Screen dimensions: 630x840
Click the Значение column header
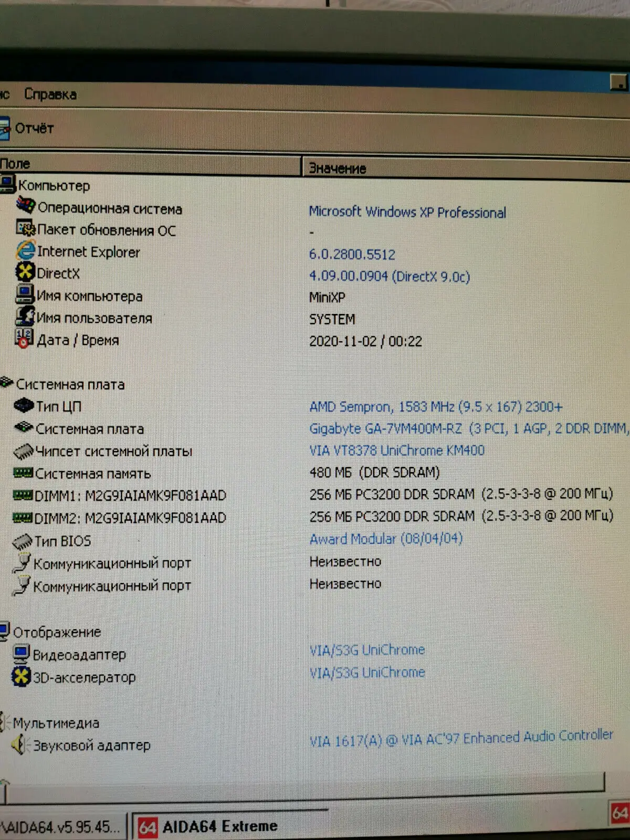pos(466,168)
